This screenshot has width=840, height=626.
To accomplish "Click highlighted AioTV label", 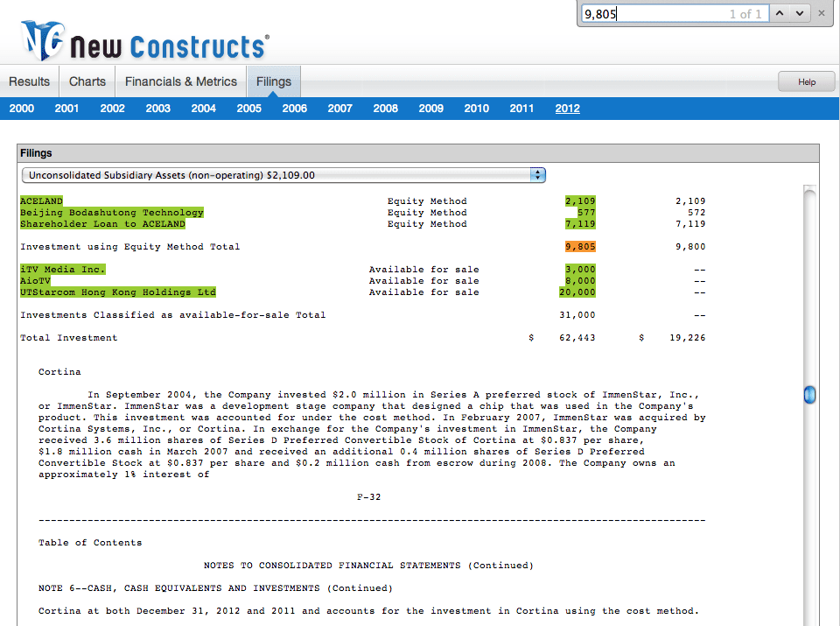I will point(35,281).
